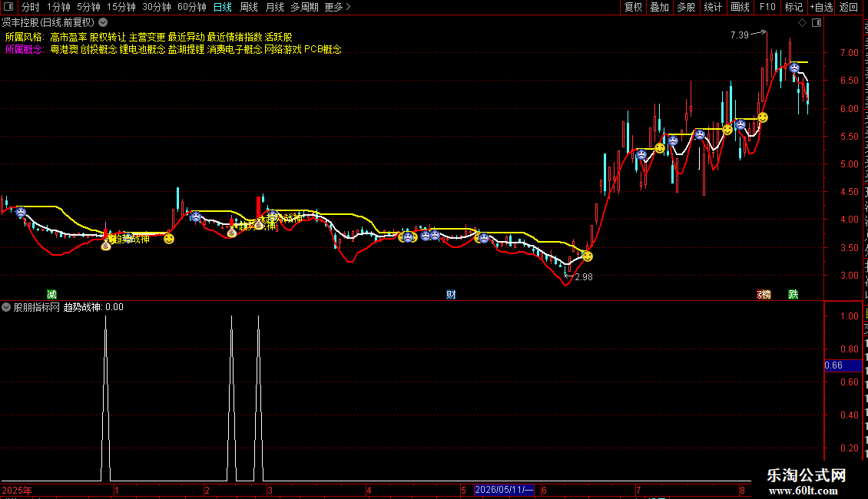This screenshot has height=499, width=868.
Task: Click 高市盈率 style tag
Action: tap(68, 37)
